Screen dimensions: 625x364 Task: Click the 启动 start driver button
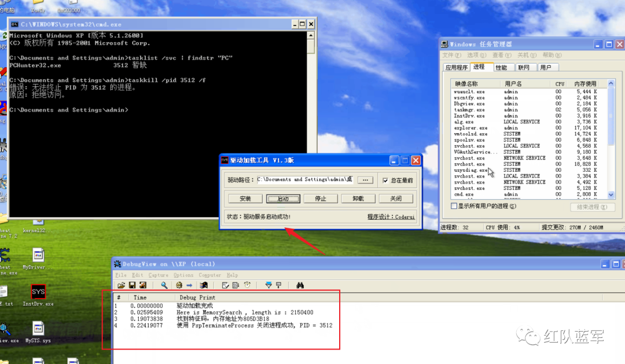[x=283, y=198]
